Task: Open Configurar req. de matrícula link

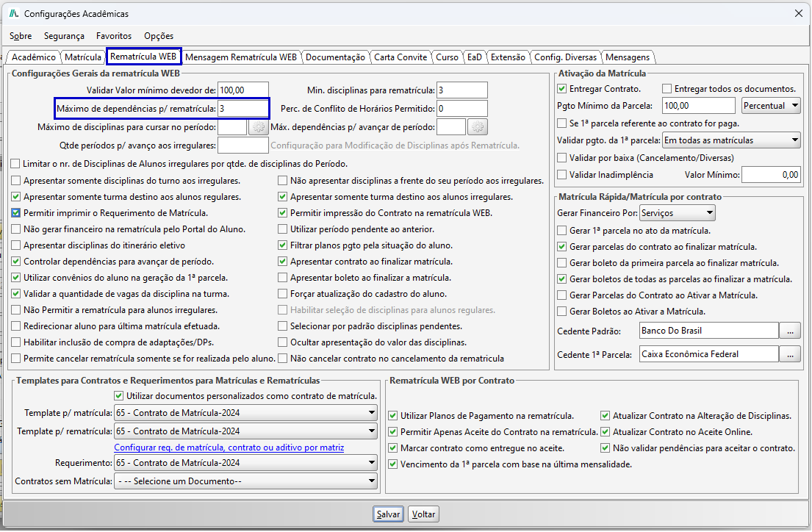Action: click(229, 447)
